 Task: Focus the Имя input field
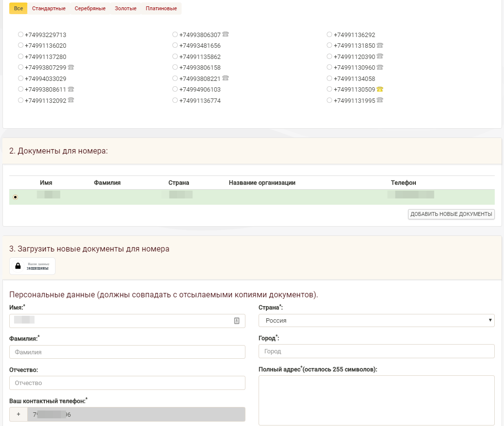point(127,321)
